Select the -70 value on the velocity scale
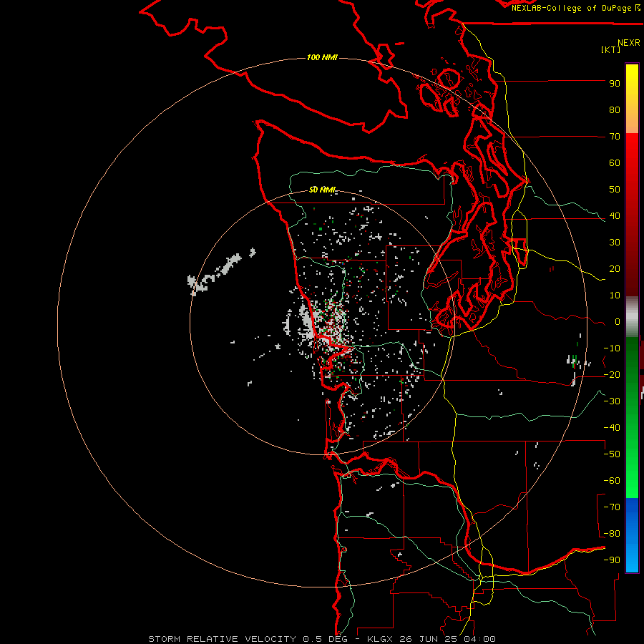 point(612,507)
